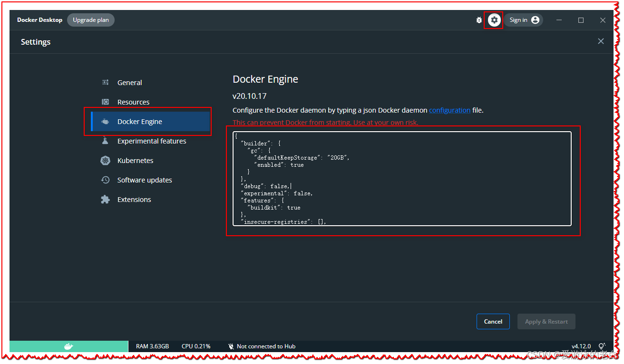624x364 pixels.
Task: Maximize the Docker Desktop window
Action: point(581,20)
